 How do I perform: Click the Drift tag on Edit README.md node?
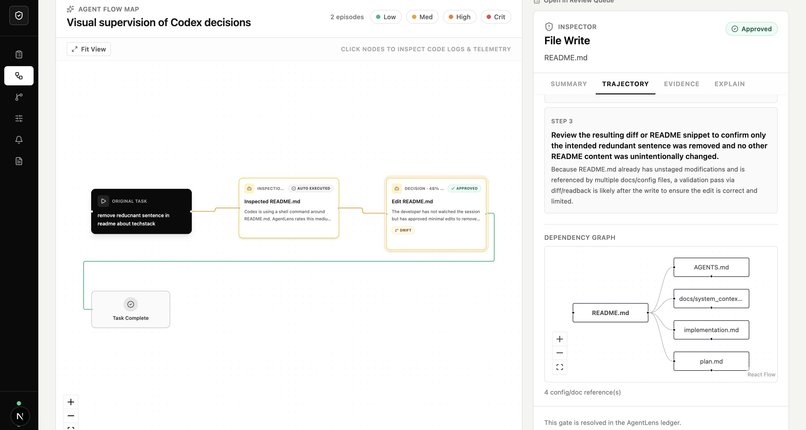(x=403, y=230)
